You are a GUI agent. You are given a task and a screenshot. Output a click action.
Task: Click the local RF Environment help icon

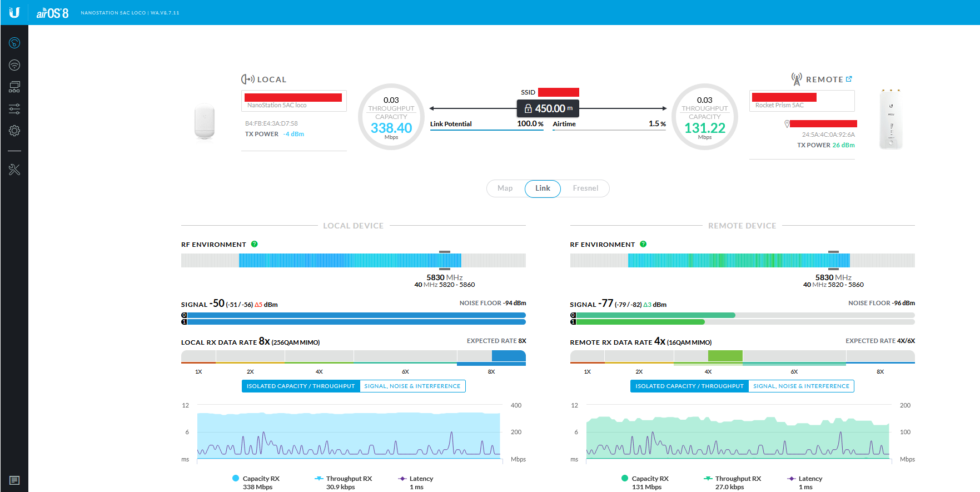pos(255,244)
